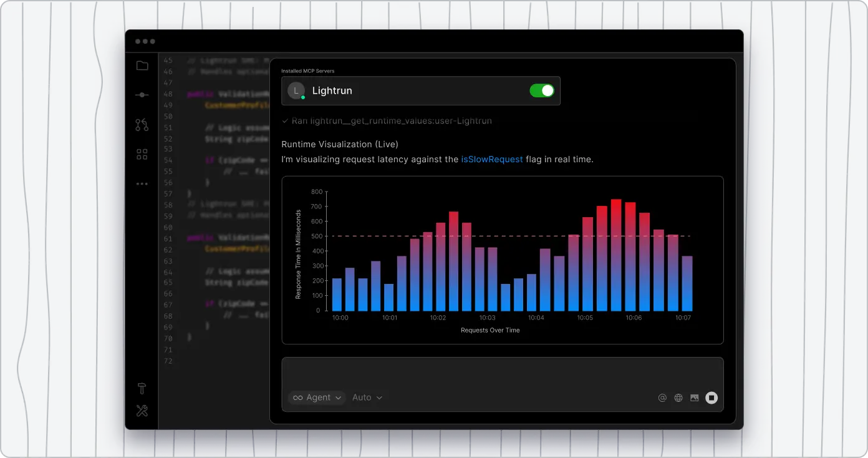The width and height of the screenshot is (868, 458).
Task: Select the hammer build tool icon
Action: [142, 387]
